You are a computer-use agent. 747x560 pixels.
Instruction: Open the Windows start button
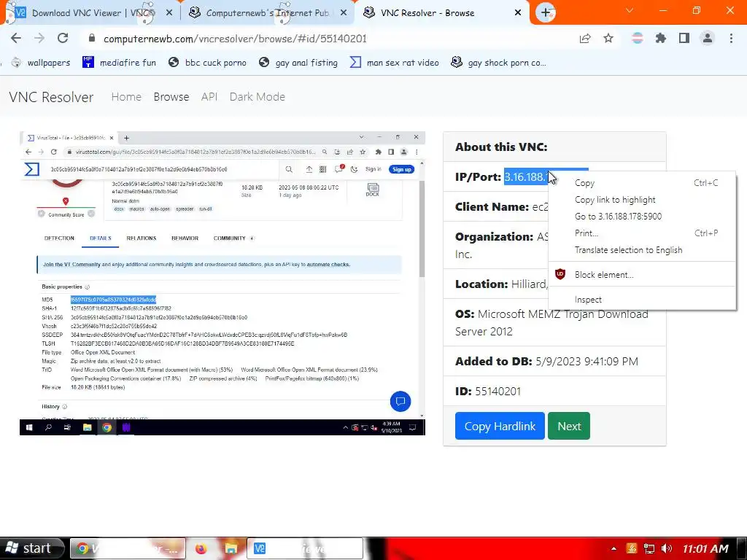pyautogui.click(x=32, y=548)
